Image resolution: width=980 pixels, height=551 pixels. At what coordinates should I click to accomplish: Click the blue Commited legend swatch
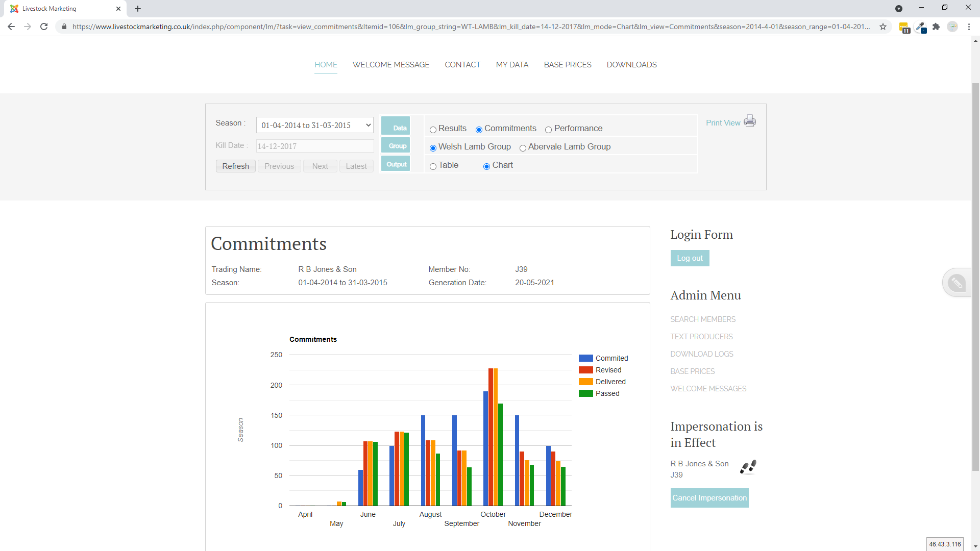pyautogui.click(x=585, y=358)
